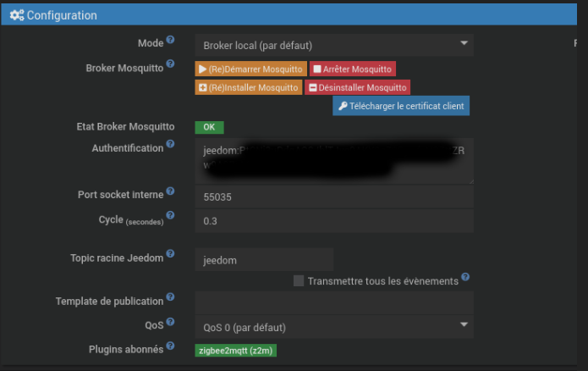Click the (Ré)Installer Mosquitto button
588x371 pixels.
click(x=249, y=87)
